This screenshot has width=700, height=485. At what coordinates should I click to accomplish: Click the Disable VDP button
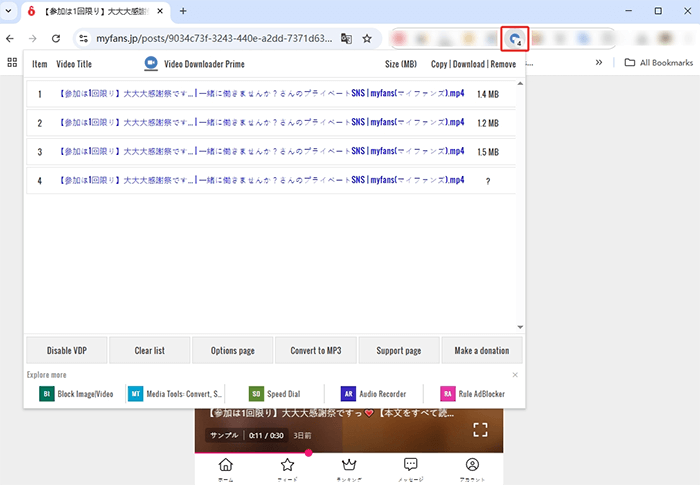[67, 351]
